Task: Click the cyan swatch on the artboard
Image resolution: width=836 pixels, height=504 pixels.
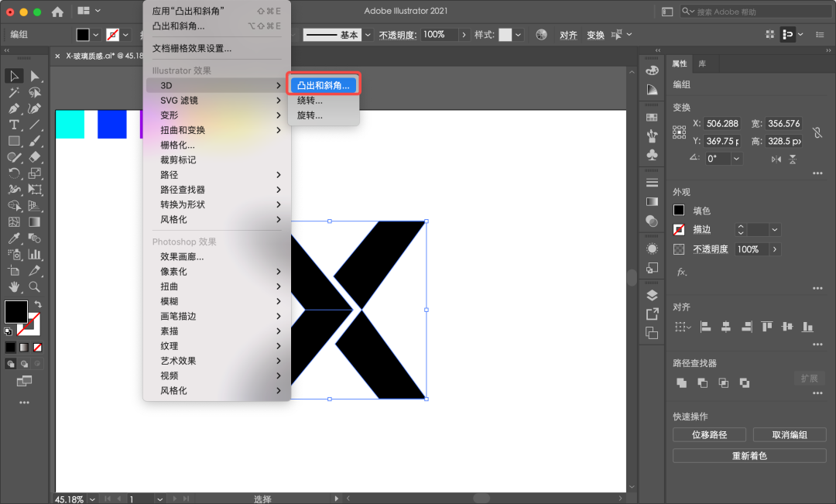Action: tap(70, 125)
